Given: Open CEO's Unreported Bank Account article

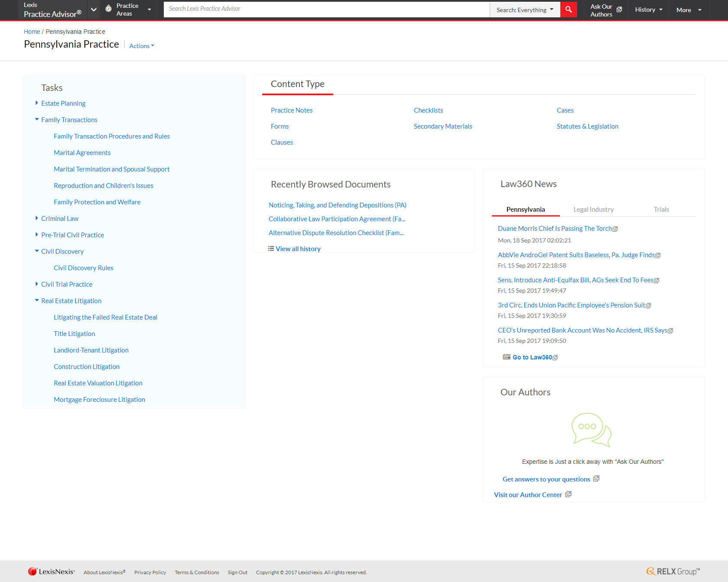Looking at the screenshot, I should (x=582, y=330).
